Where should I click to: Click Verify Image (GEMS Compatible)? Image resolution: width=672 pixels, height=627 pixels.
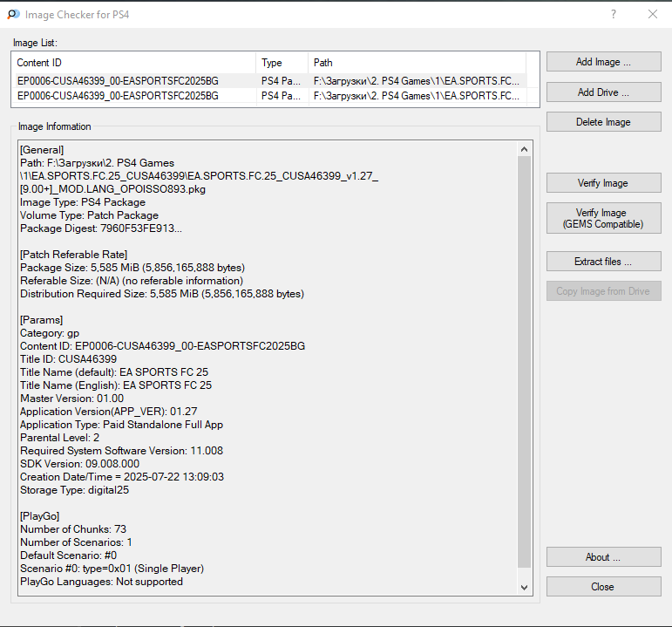pos(603,218)
